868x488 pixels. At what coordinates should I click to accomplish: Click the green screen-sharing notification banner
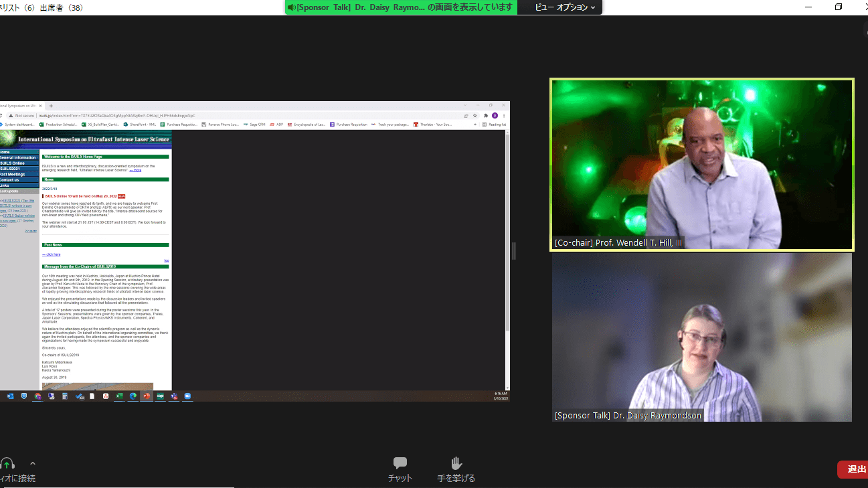click(401, 7)
